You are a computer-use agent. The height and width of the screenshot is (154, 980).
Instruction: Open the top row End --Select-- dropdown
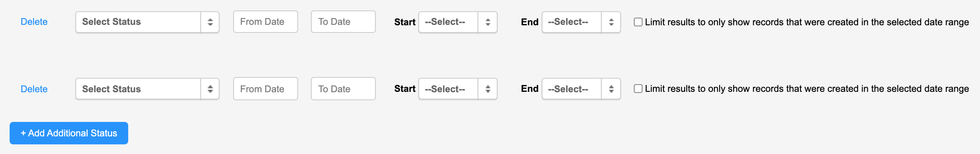(581, 22)
